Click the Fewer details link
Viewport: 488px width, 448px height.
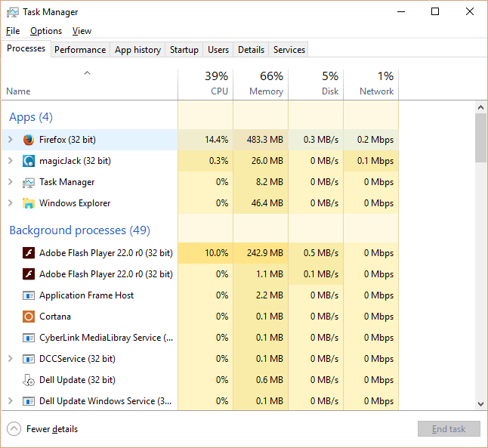click(x=52, y=429)
